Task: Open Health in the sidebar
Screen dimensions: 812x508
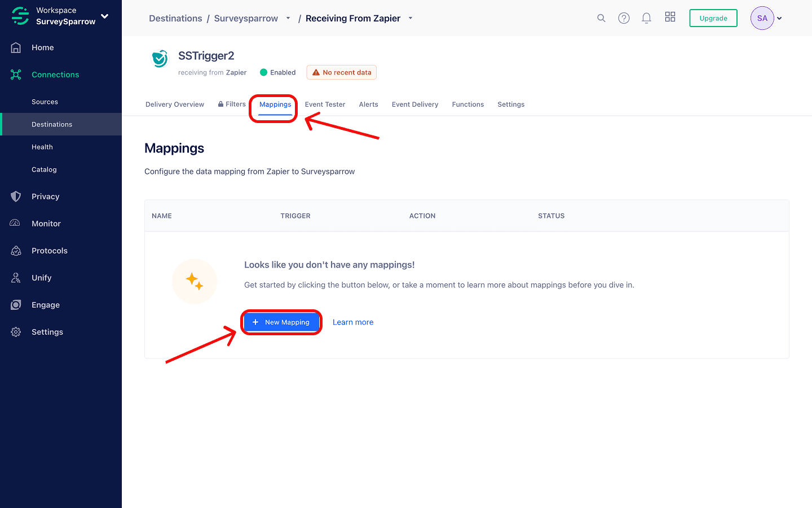Action: (x=42, y=147)
